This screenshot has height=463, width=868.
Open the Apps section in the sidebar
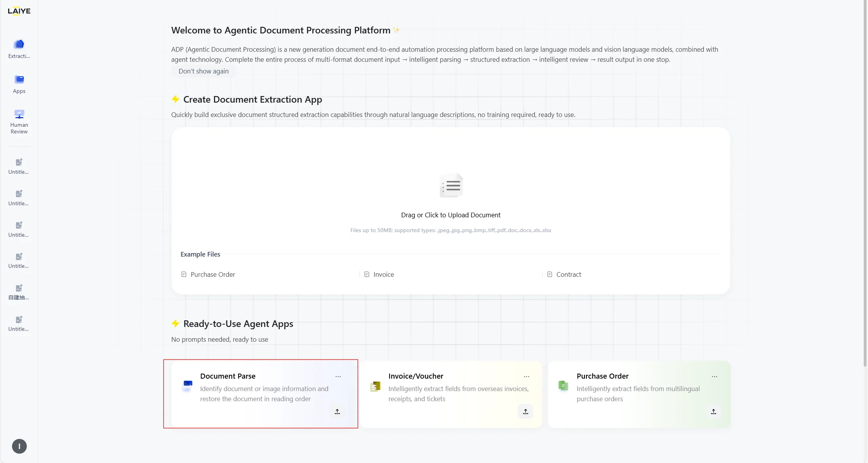pyautogui.click(x=19, y=84)
